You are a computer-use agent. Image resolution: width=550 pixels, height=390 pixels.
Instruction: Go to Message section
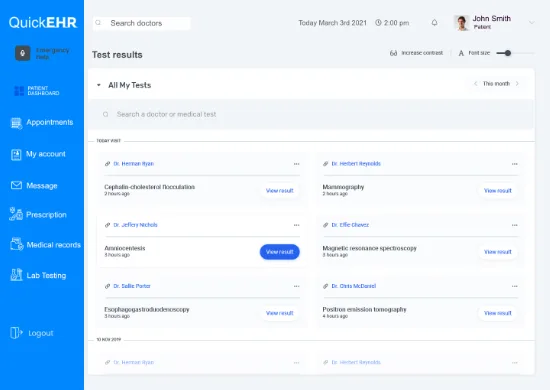pyautogui.click(x=42, y=186)
